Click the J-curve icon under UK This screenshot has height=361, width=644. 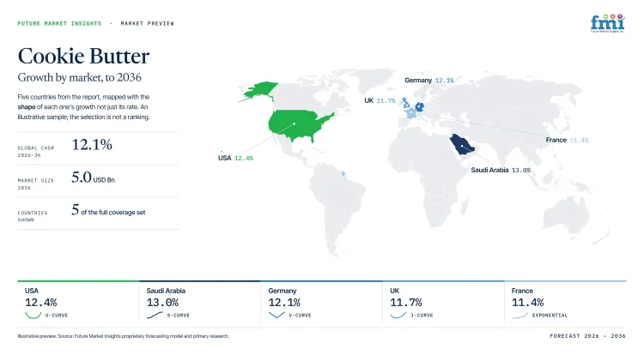(x=398, y=315)
